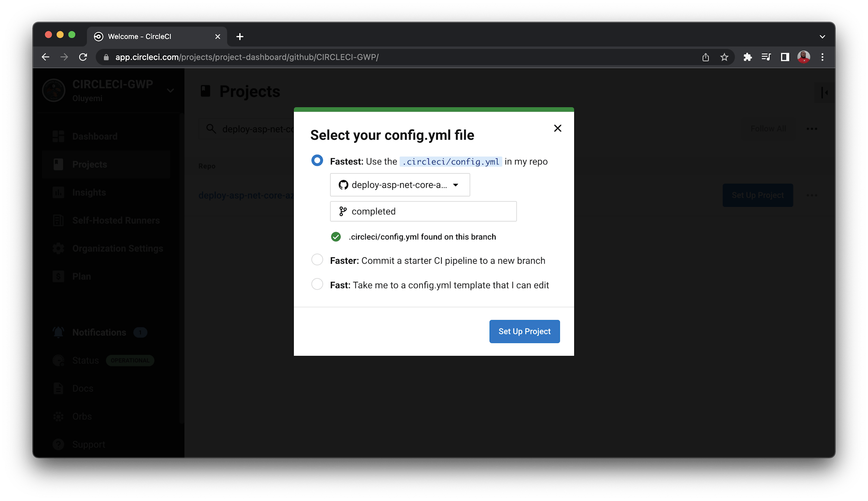The height and width of the screenshot is (501, 868).
Task: View Notifications in the sidebar
Action: pos(99,332)
